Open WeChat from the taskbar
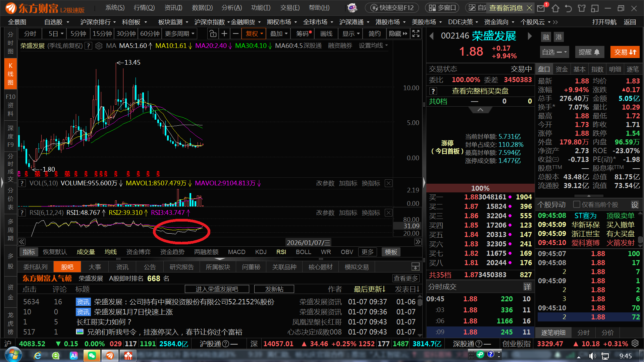The width and height of the screenshot is (644, 362). click(x=92, y=356)
